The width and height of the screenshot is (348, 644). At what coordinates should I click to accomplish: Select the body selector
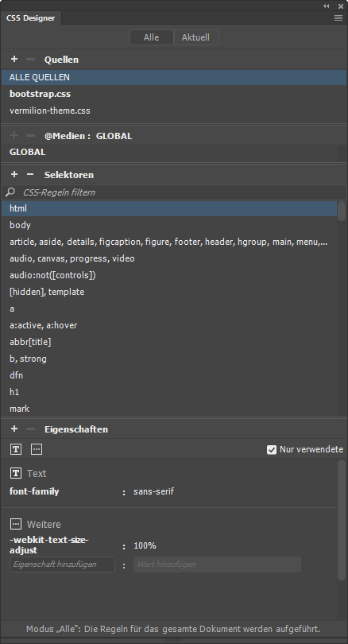click(169, 225)
